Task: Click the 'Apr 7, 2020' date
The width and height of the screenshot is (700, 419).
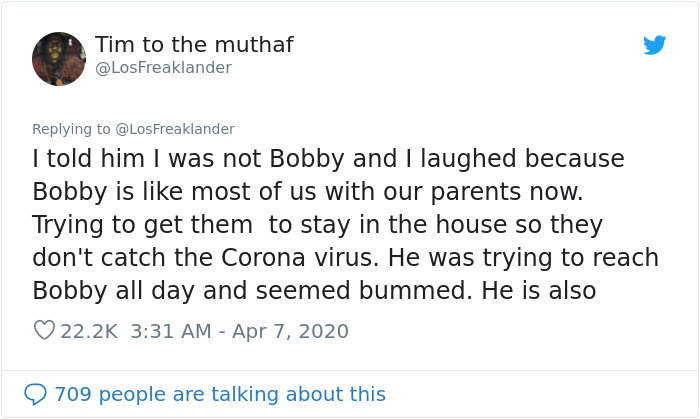Action: (x=291, y=331)
